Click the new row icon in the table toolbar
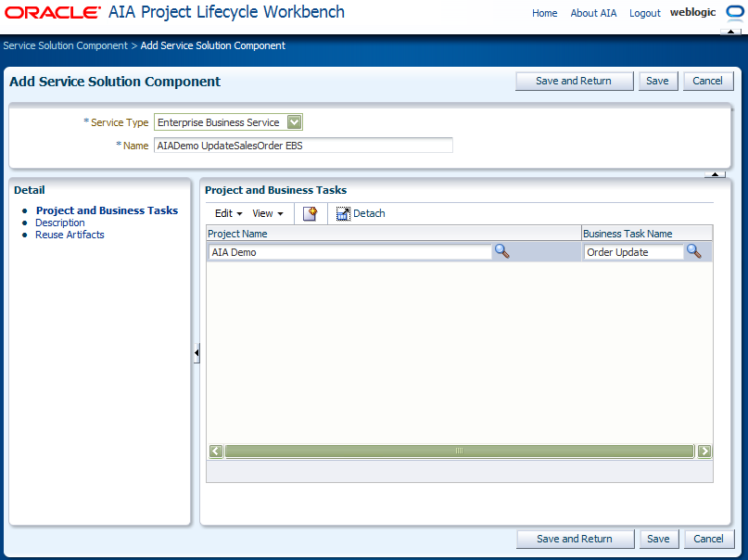This screenshot has height=560, width=748. tap(311, 213)
